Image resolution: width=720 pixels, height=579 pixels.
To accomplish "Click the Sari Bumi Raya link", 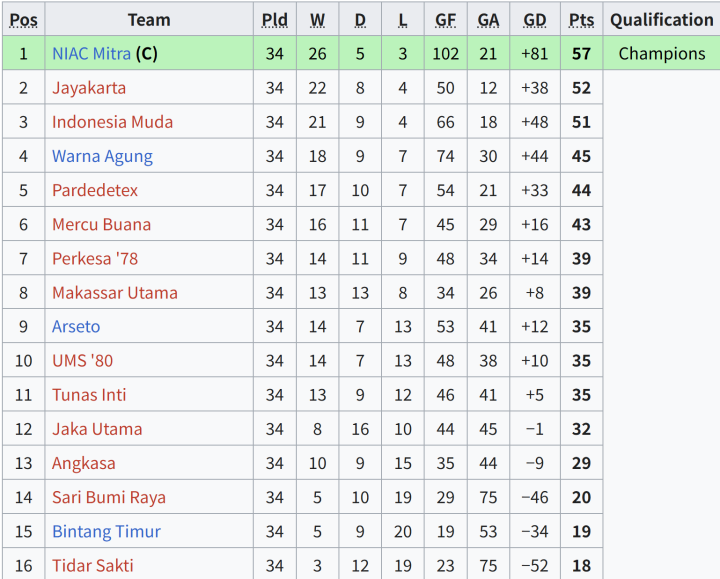I will coord(109,498).
